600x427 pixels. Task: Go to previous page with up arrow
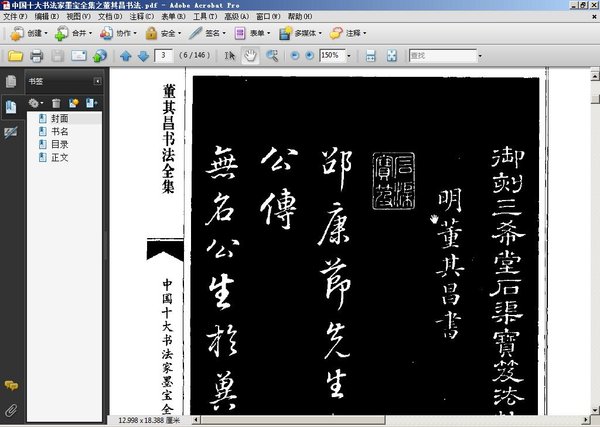[126, 56]
